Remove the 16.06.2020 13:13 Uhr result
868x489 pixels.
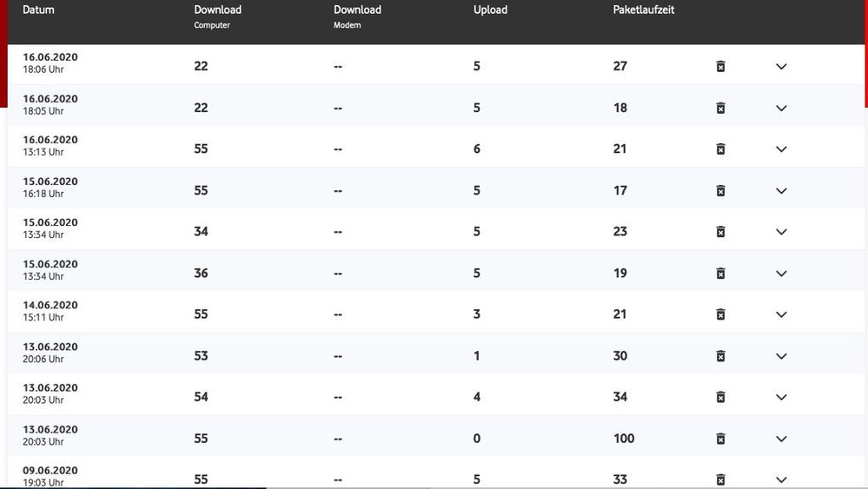click(x=720, y=149)
